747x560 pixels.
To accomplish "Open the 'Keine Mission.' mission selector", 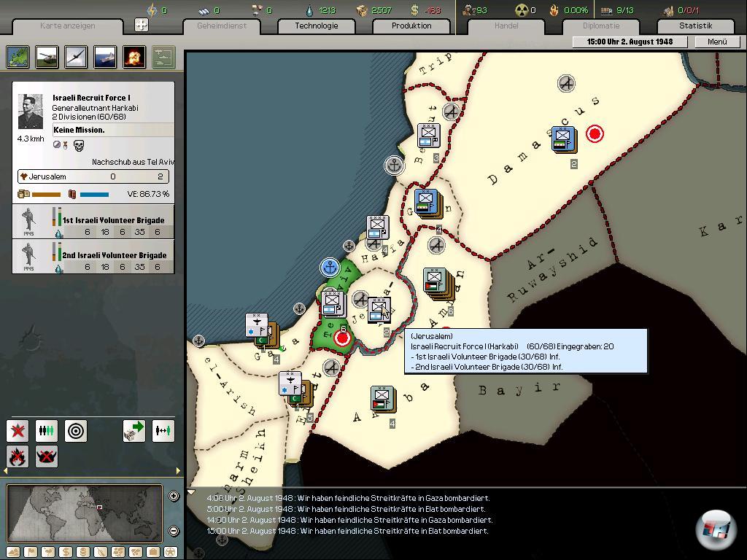I will click(x=112, y=130).
